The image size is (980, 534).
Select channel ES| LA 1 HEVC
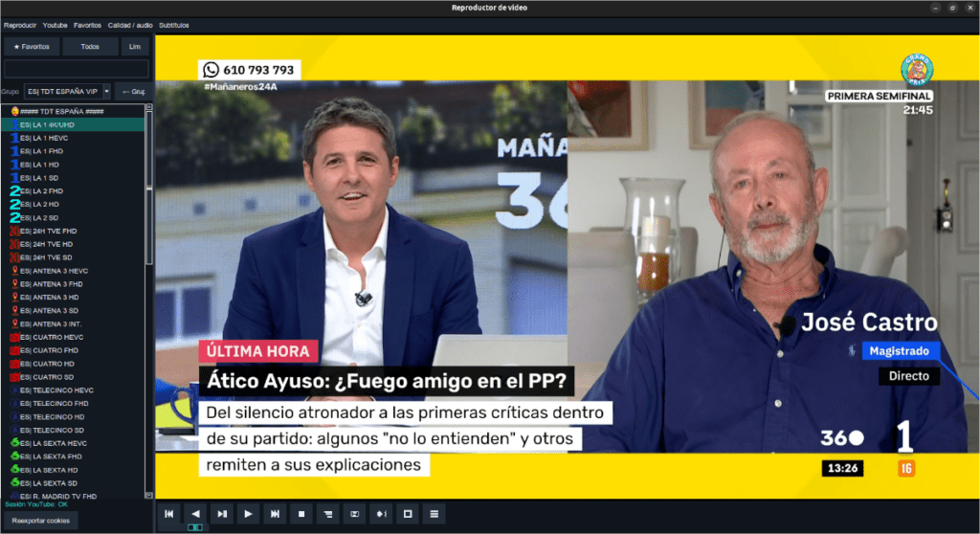click(73, 138)
